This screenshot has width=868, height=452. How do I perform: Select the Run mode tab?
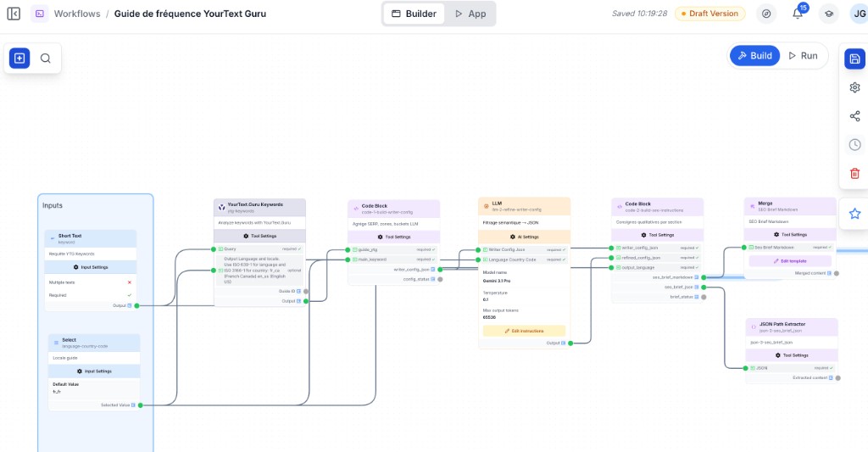(x=804, y=55)
